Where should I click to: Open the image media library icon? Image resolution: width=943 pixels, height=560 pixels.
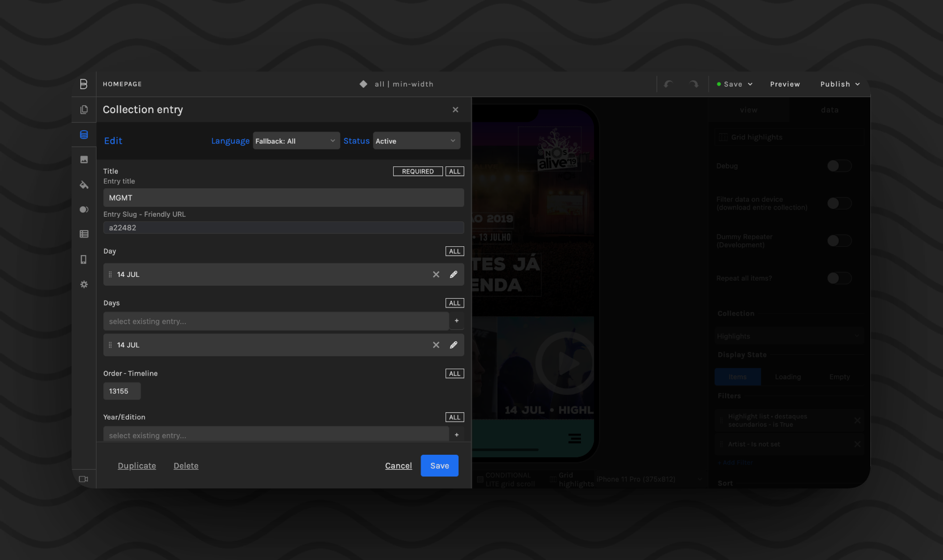coord(84,160)
